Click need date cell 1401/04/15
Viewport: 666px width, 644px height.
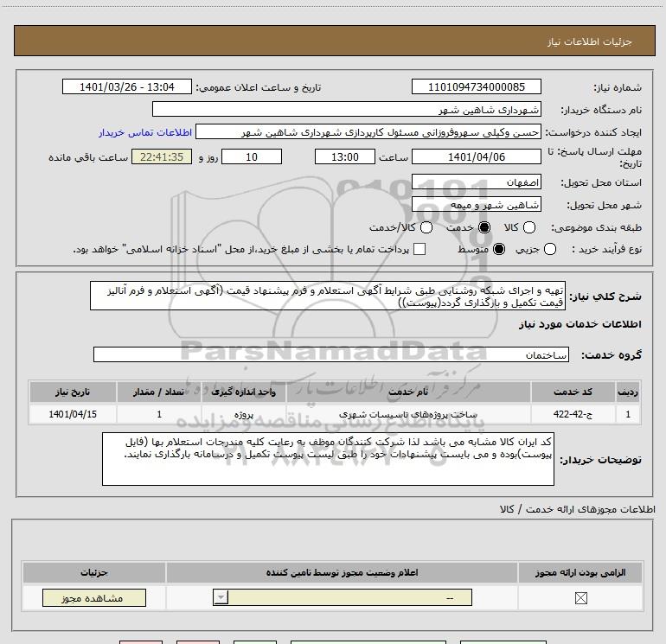[x=73, y=414]
